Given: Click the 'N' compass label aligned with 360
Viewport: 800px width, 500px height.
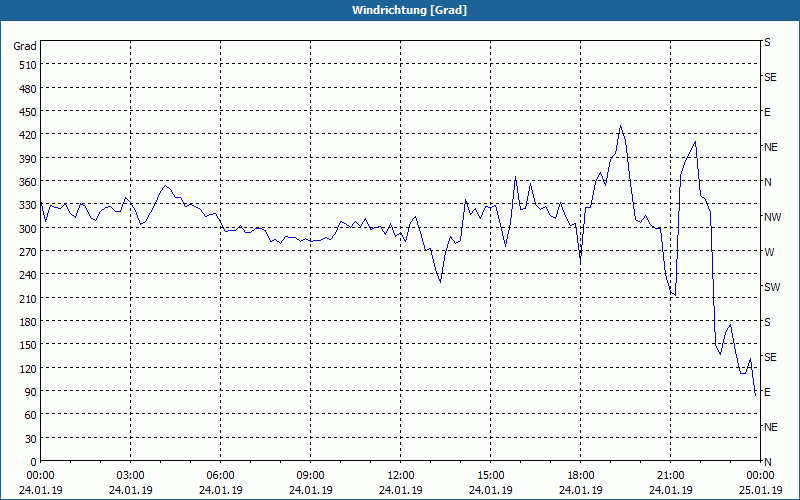Looking at the screenshot, I should pyautogui.click(x=767, y=182).
